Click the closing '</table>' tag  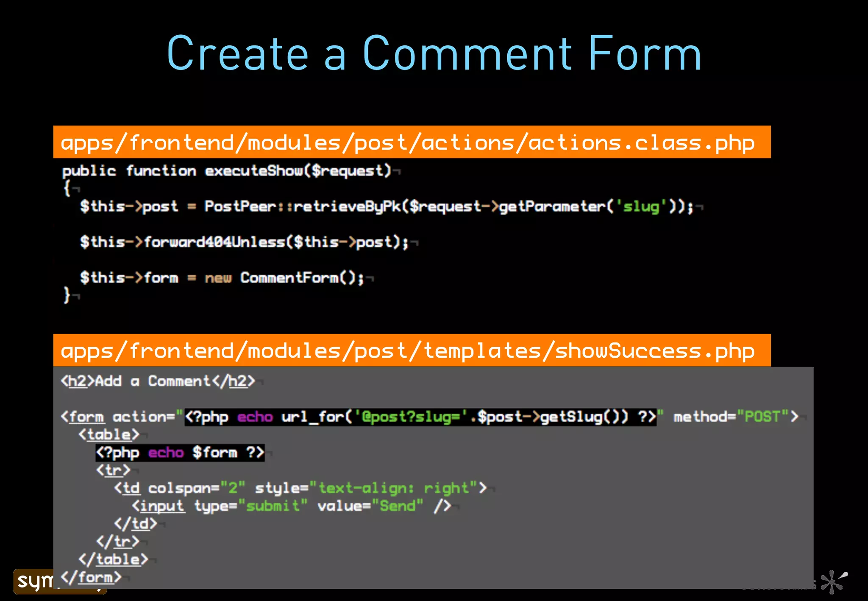point(114,559)
